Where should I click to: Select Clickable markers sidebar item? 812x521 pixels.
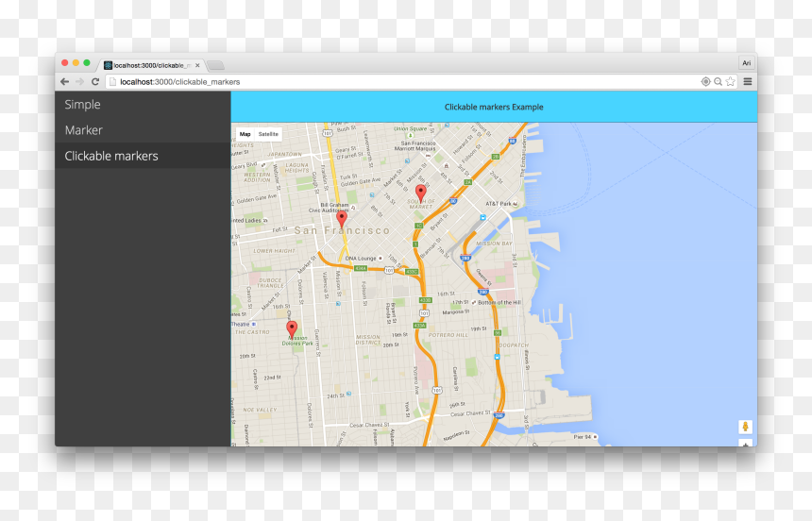[143, 156]
